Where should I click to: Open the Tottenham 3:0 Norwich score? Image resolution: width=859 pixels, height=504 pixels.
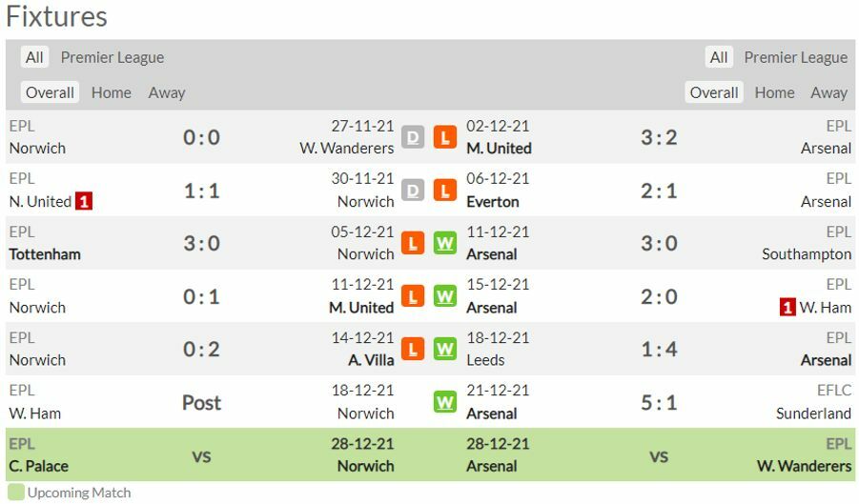pos(201,243)
